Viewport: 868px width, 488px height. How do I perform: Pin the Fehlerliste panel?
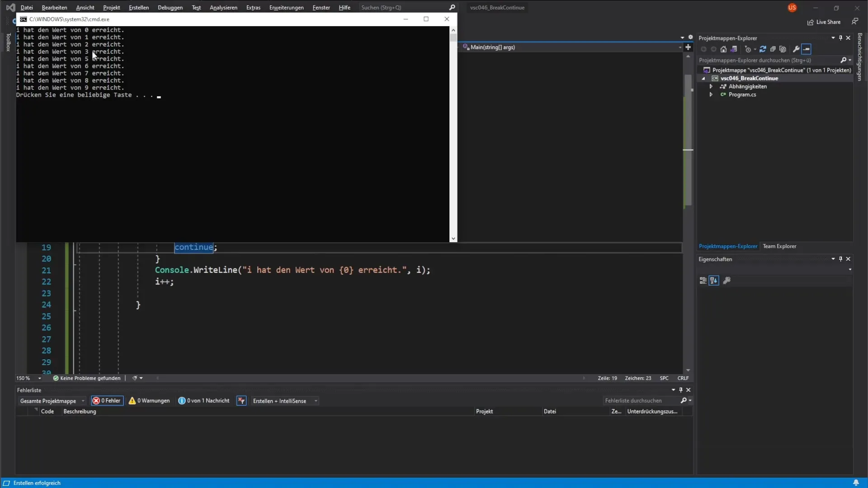coord(681,390)
